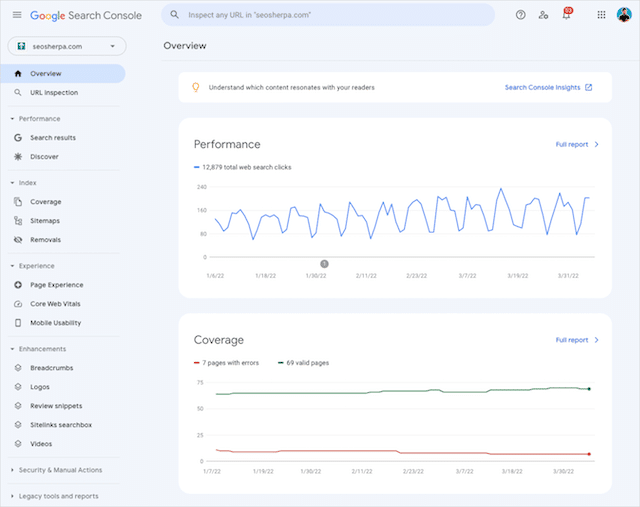Open the hamburger main menu
The width and height of the screenshot is (640, 507).
pos(17,15)
